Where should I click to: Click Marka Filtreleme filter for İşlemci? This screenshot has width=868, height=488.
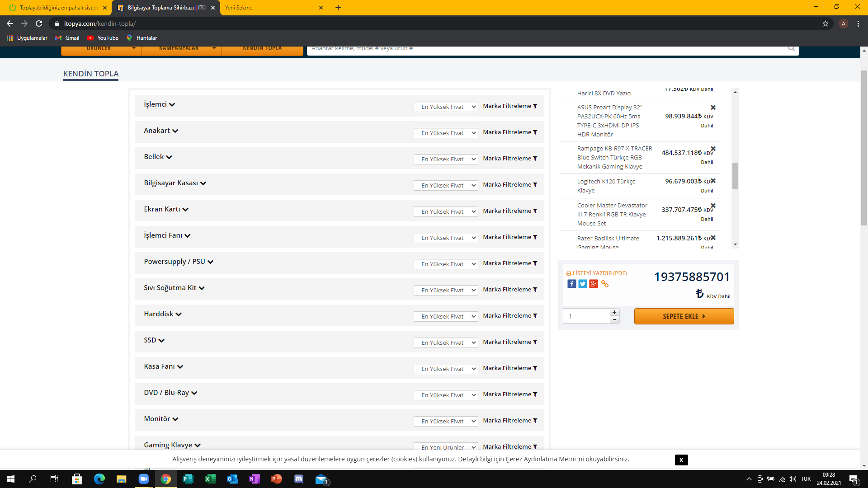pyautogui.click(x=509, y=106)
